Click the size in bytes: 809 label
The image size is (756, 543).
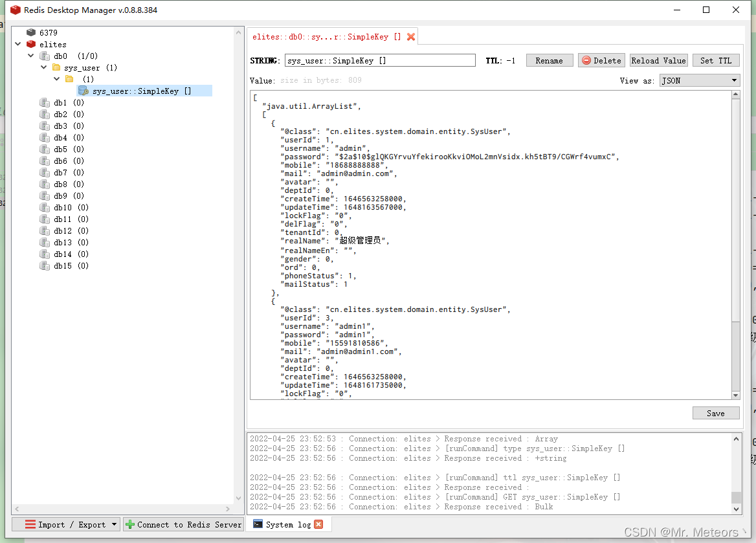(320, 80)
